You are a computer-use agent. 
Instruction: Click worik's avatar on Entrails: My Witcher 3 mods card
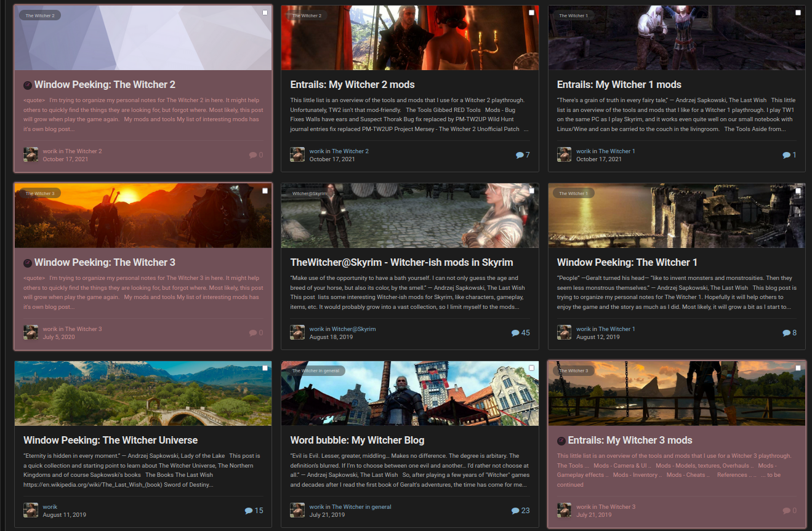[x=565, y=510]
